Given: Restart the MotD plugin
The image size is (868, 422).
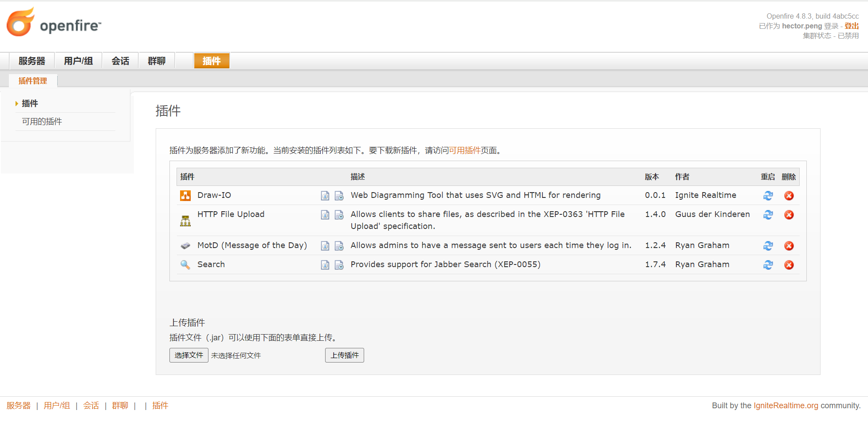Looking at the screenshot, I should (x=768, y=246).
